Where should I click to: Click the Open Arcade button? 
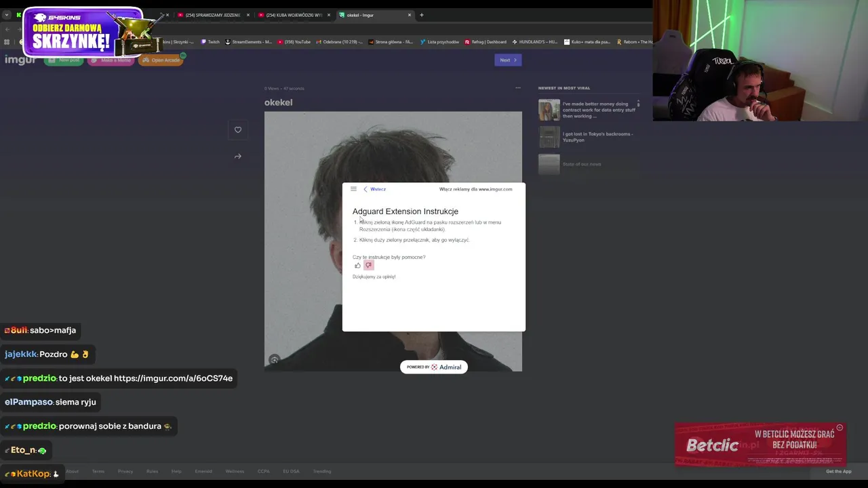161,60
